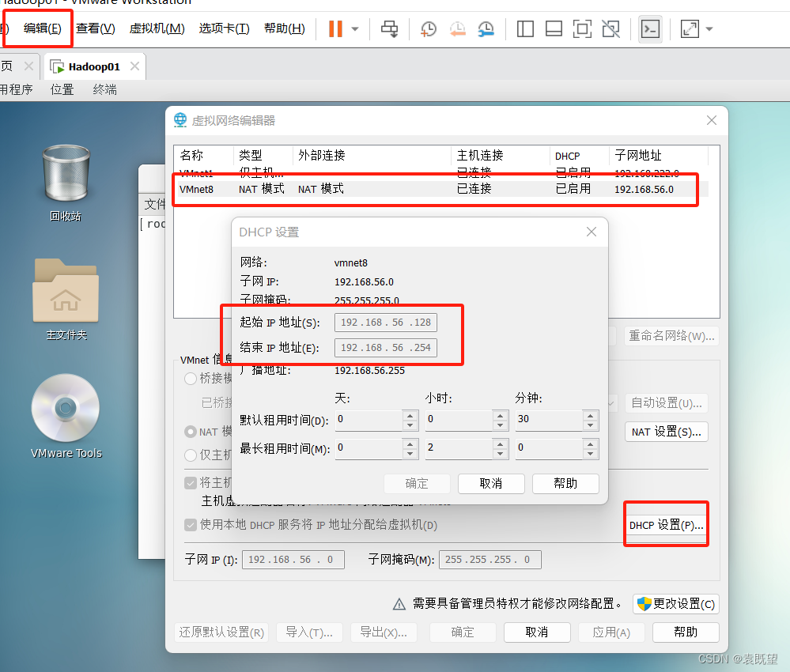Viewport: 790px width, 672px height.
Task: Decrease 默认租用时间 days value
Action: [410, 425]
